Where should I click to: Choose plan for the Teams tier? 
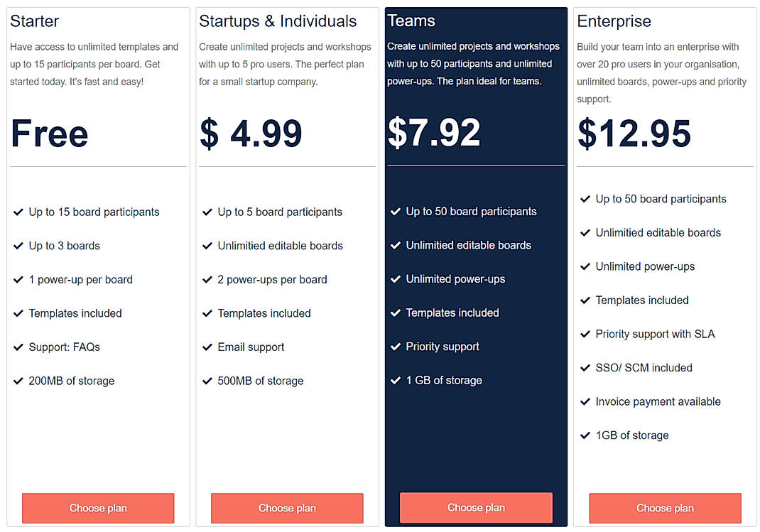(x=475, y=508)
